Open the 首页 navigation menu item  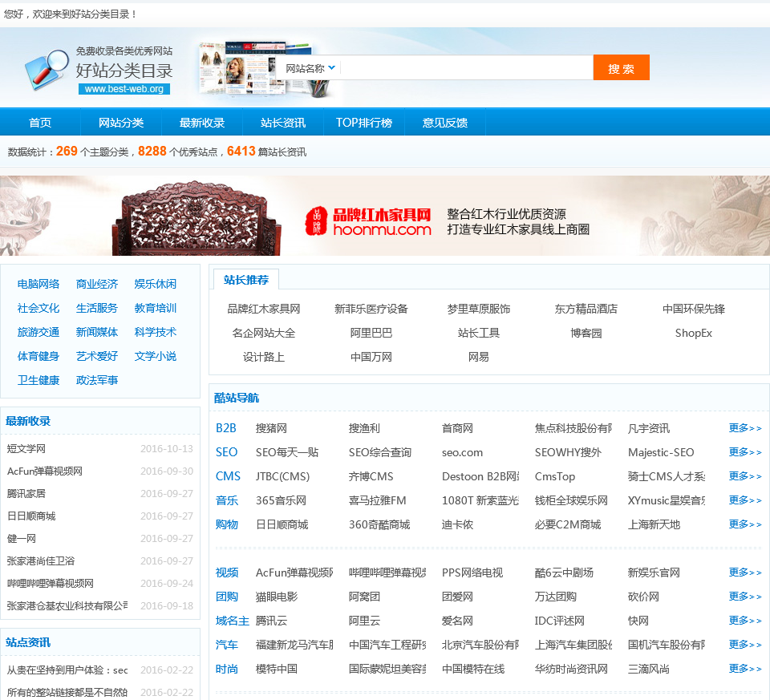coord(40,123)
